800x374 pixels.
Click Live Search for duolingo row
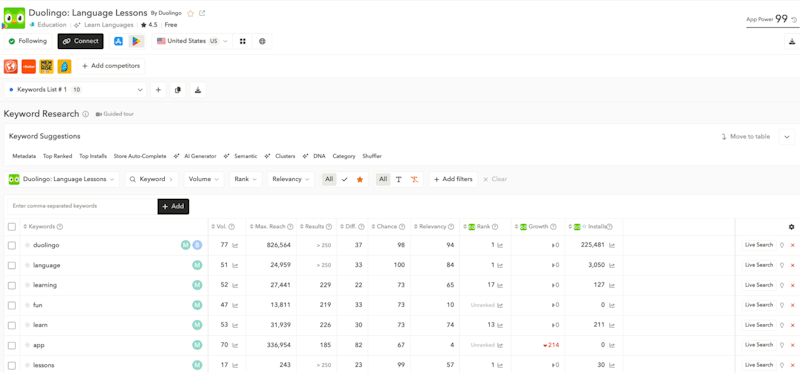pyautogui.click(x=759, y=245)
